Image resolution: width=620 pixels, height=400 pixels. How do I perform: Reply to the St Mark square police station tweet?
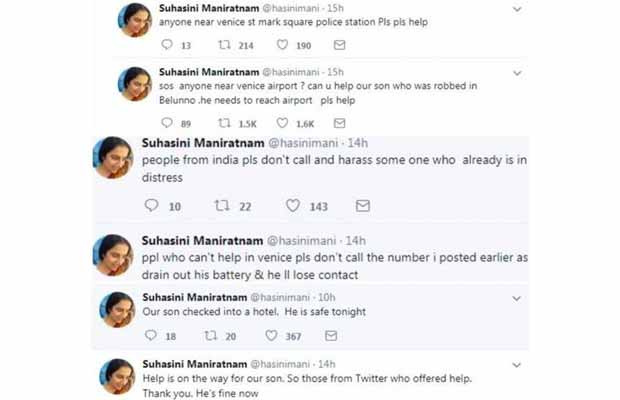tap(166, 45)
